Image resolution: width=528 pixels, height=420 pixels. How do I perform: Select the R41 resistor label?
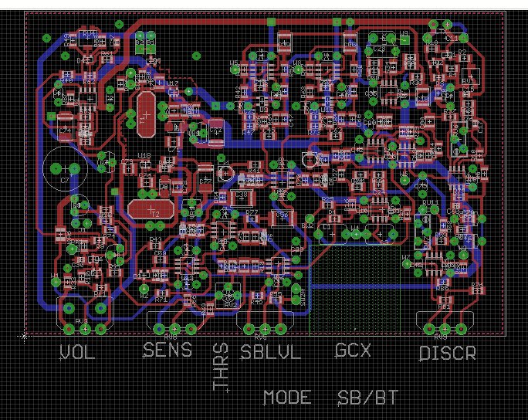[x=254, y=171]
